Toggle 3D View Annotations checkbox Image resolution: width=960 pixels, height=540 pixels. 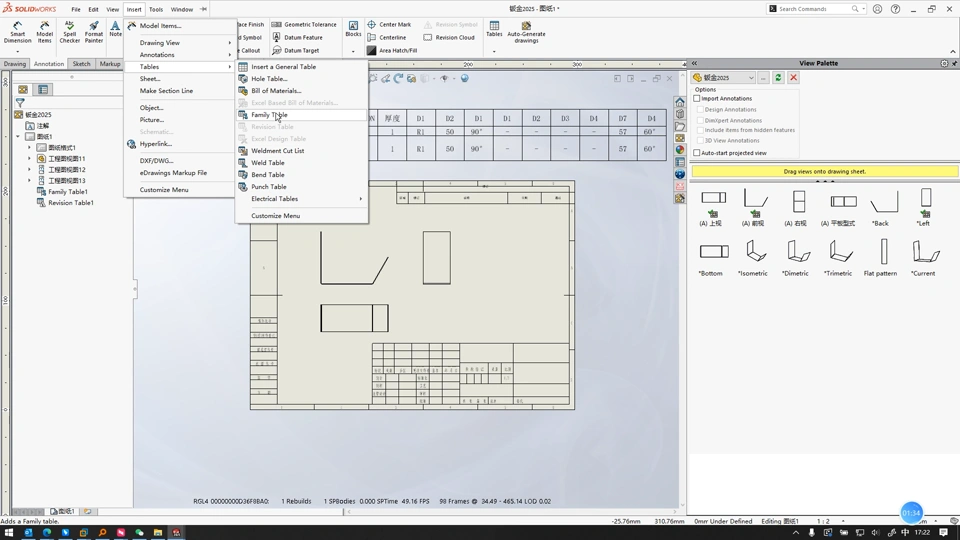pos(700,140)
